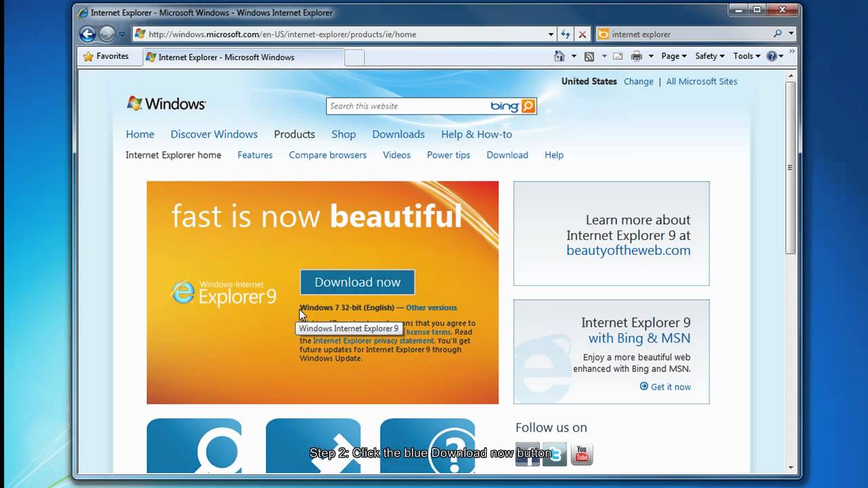Open the Help sub-navigation link
The width and height of the screenshot is (868, 488).
coord(554,155)
